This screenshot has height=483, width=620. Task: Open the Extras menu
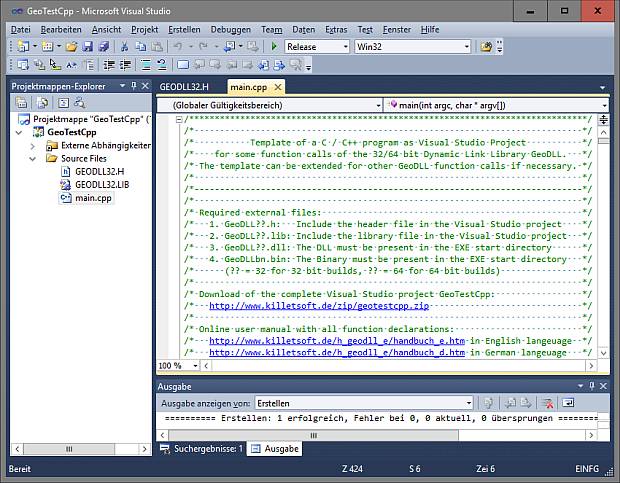[x=336, y=30]
